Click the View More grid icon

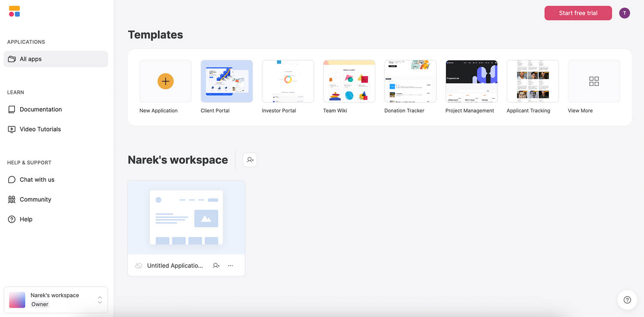coord(594,81)
